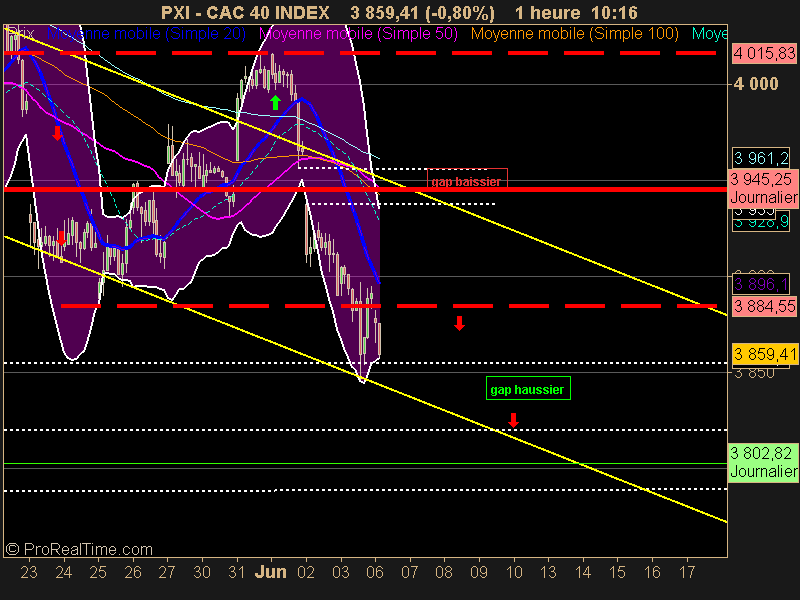Click date 09 on the time axis
800x600 pixels.
tap(479, 572)
